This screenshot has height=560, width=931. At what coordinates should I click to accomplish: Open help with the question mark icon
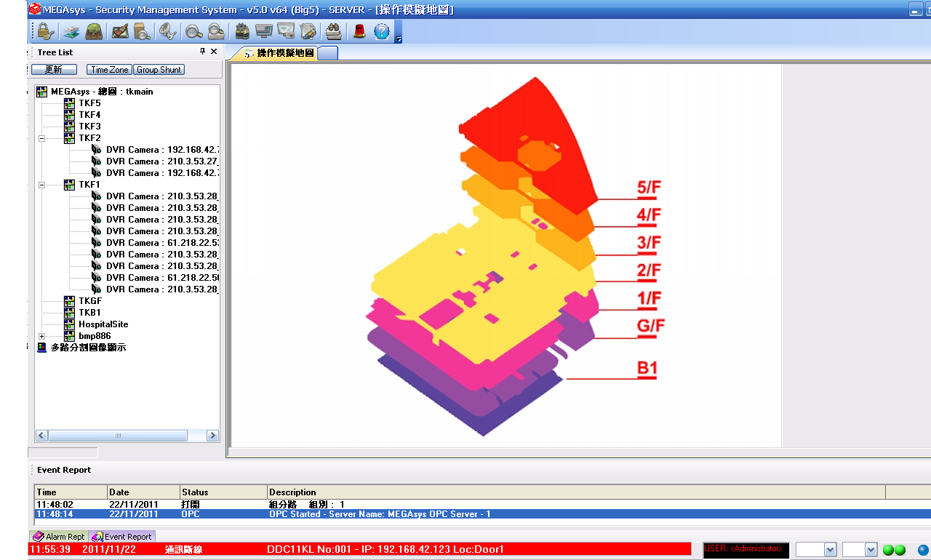coord(382,32)
